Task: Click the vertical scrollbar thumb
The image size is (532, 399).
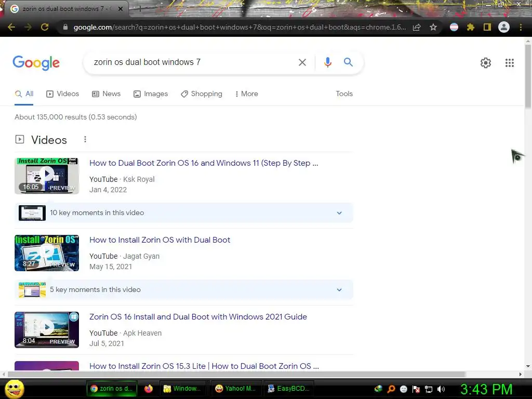Action: (x=528, y=76)
